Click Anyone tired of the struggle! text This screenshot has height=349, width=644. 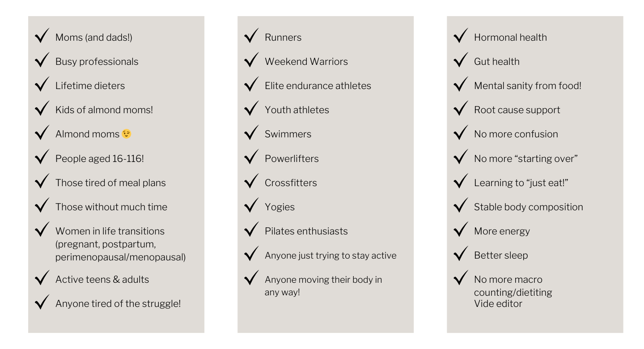(x=118, y=303)
